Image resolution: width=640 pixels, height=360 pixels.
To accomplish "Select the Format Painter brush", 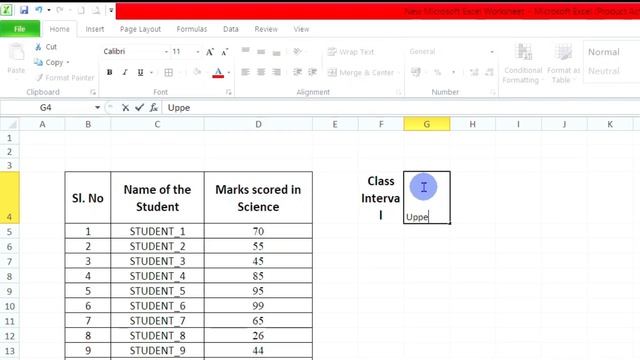I will point(39,78).
